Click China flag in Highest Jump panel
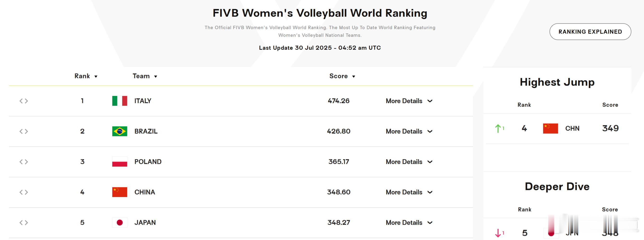This screenshot has width=644, height=240. pos(550,128)
